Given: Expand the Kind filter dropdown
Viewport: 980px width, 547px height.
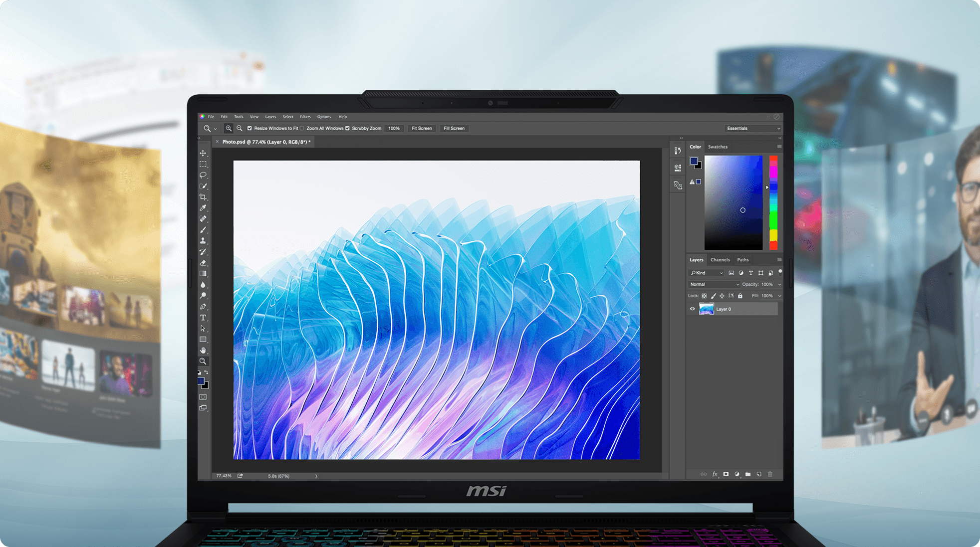Looking at the screenshot, I should 707,273.
